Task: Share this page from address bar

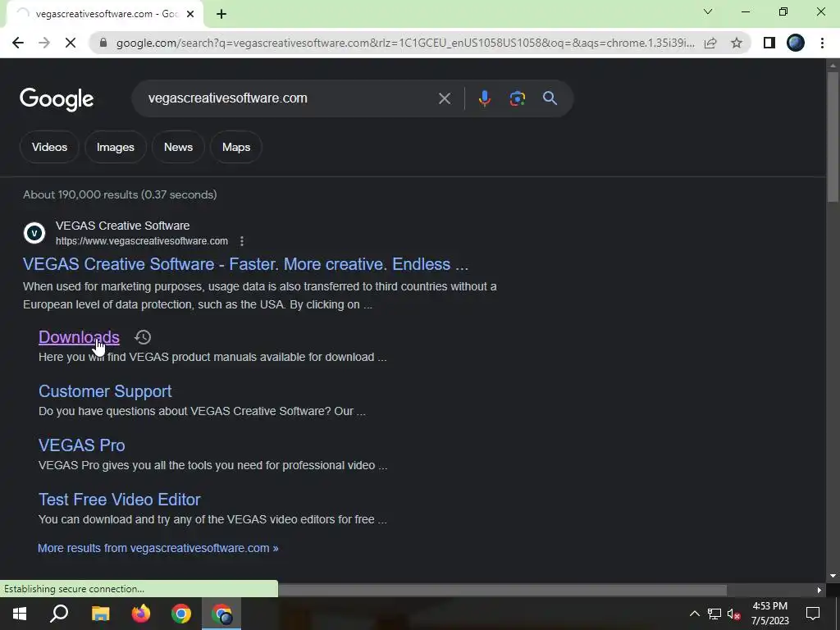Action: coord(710,43)
